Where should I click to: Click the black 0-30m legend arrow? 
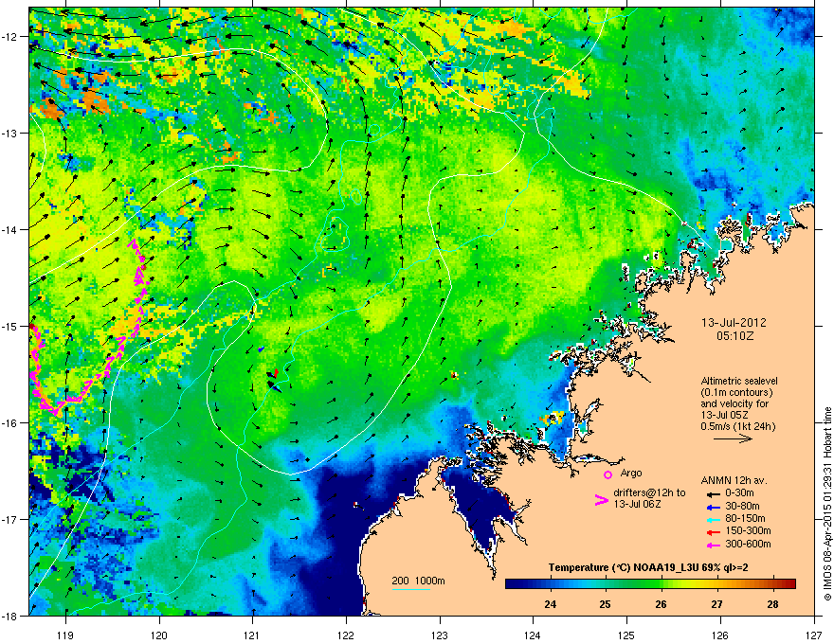(712, 493)
